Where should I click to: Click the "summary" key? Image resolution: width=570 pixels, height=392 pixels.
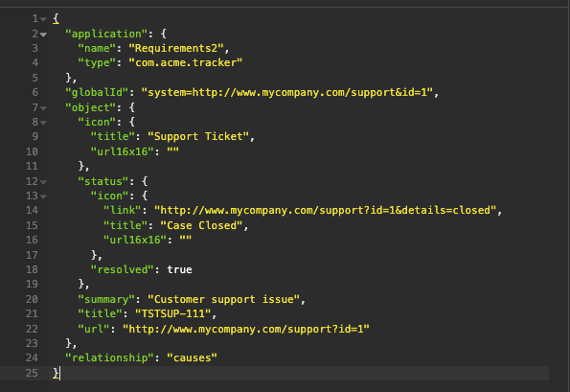tap(106, 299)
